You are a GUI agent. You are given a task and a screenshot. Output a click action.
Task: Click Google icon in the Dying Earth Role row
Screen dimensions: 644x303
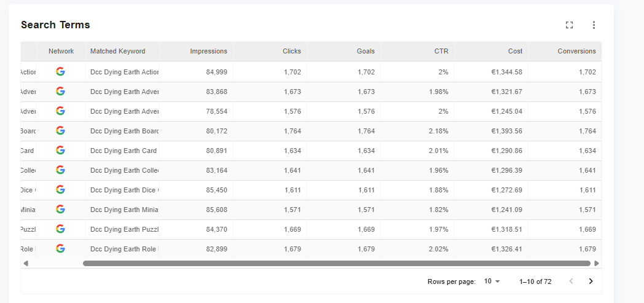click(60, 249)
